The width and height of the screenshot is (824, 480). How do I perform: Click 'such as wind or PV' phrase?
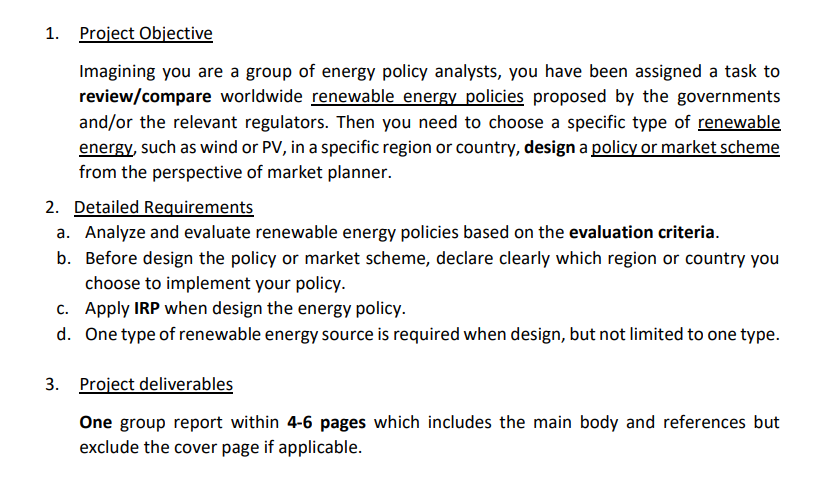[x=213, y=147]
